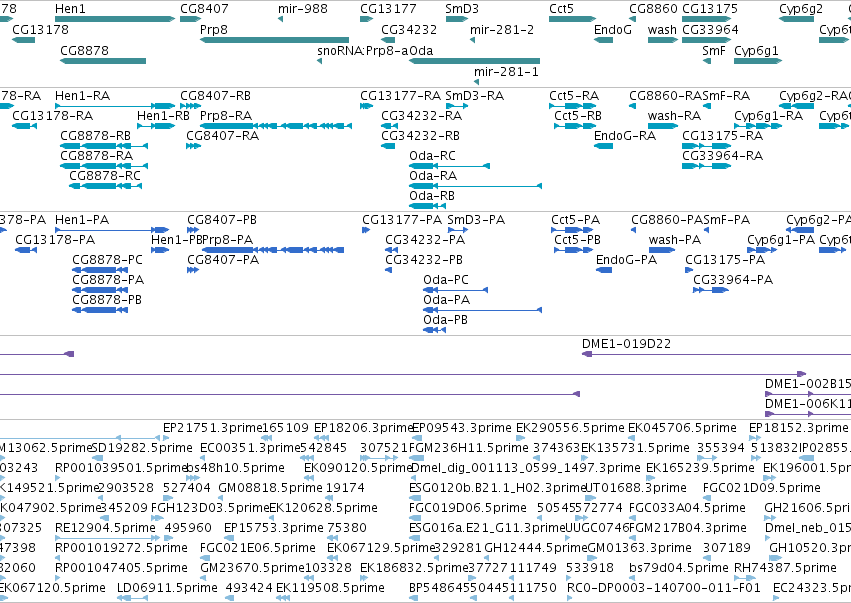
Task: Open the CG33964-PA protein label
Action: (733, 280)
